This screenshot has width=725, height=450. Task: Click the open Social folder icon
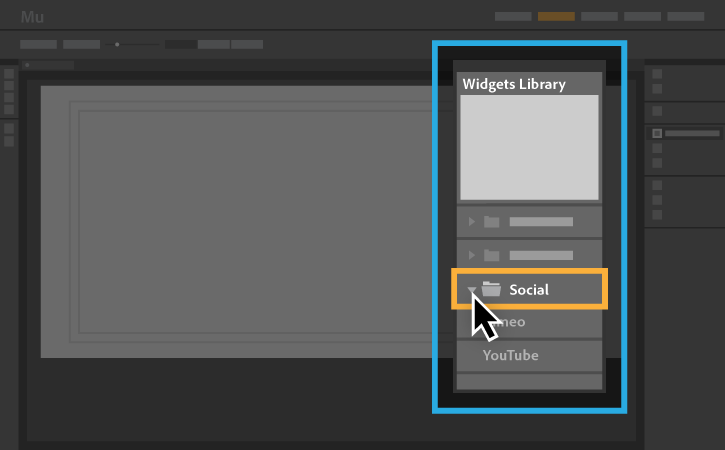click(491, 289)
